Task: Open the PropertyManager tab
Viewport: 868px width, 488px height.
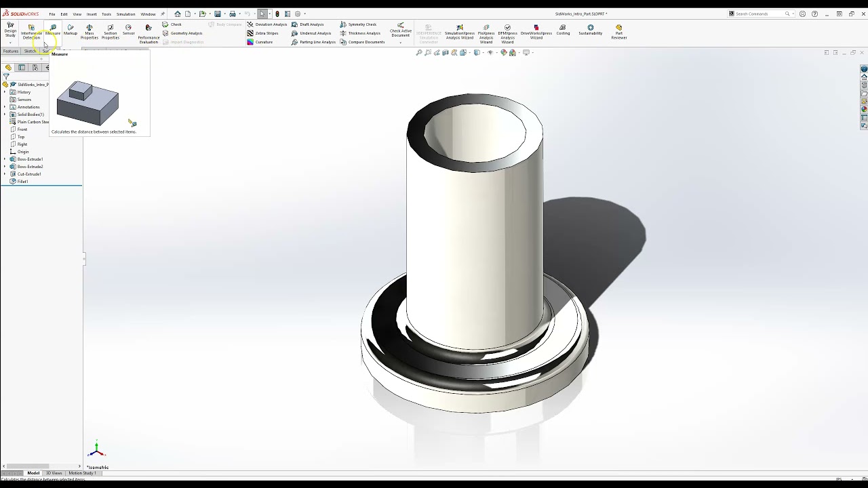Action: pyautogui.click(x=22, y=67)
